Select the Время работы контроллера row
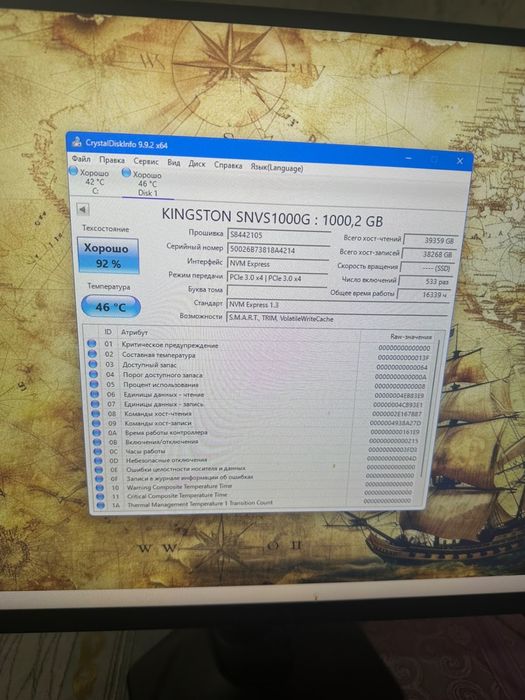The width and height of the screenshot is (525, 700). point(258,433)
